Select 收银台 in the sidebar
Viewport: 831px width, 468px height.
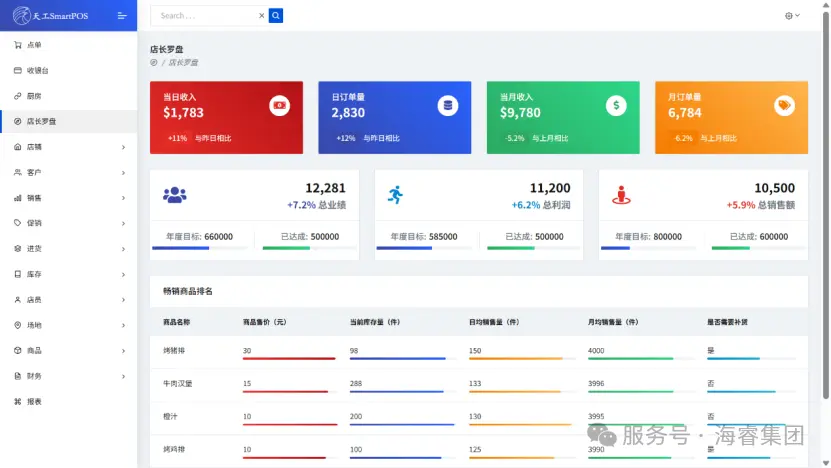[37, 71]
